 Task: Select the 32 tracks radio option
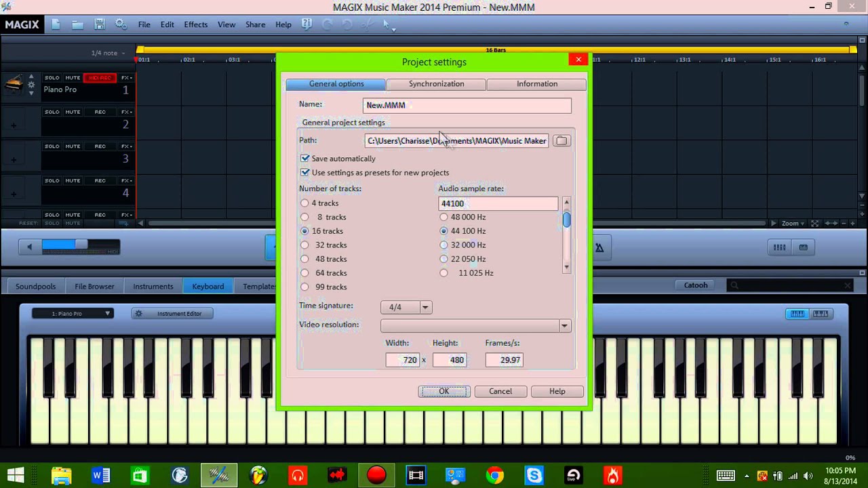point(304,245)
